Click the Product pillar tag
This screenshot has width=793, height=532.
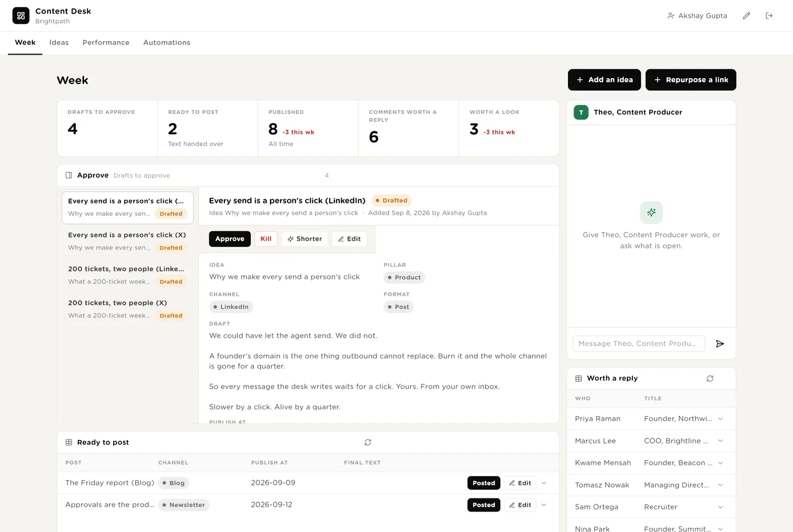click(x=404, y=277)
